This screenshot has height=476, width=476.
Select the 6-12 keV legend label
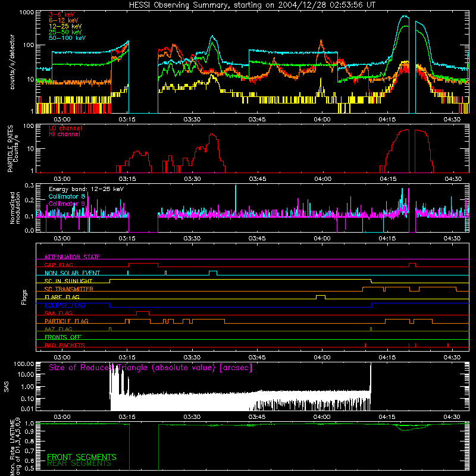pyautogui.click(x=63, y=20)
